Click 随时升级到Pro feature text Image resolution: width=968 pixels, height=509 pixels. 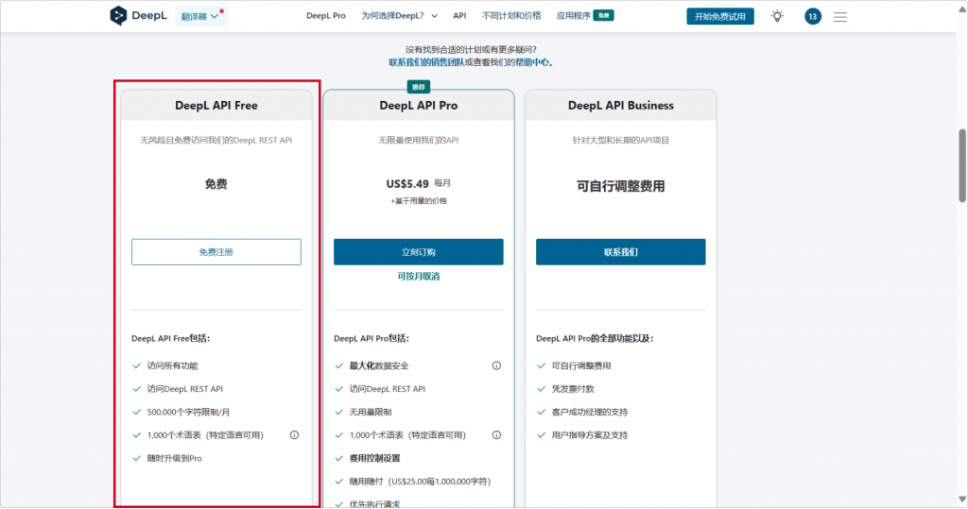click(x=174, y=458)
